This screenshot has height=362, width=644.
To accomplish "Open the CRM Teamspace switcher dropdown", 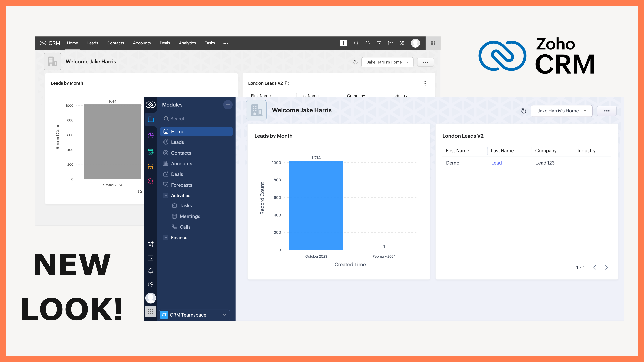I will tap(195, 315).
